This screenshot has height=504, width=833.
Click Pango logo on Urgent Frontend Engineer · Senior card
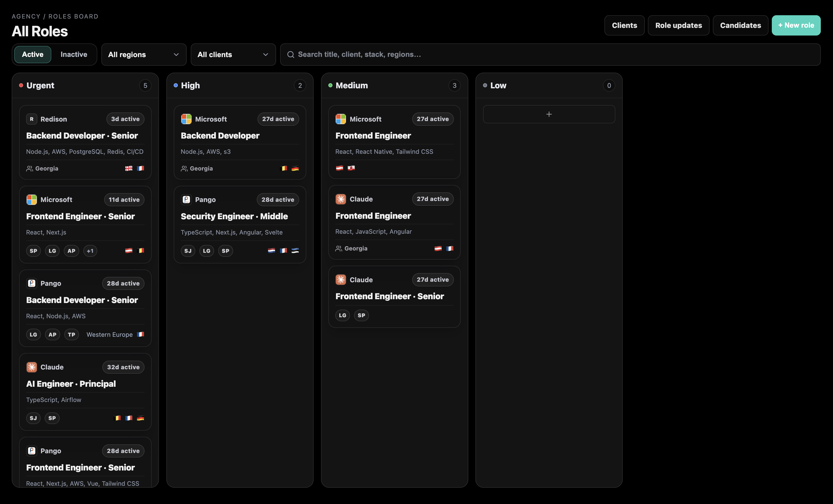pos(31,451)
